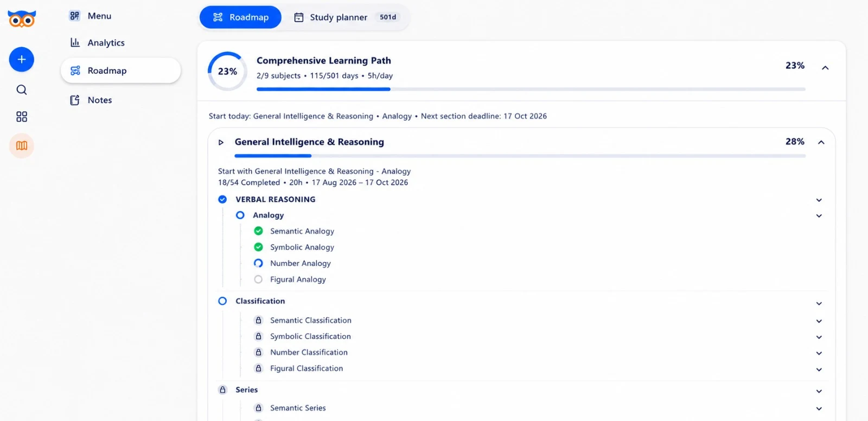The height and width of the screenshot is (421, 868).
Task: Collapse General Intelligence & Reasoning chevron
Action: [x=821, y=143]
